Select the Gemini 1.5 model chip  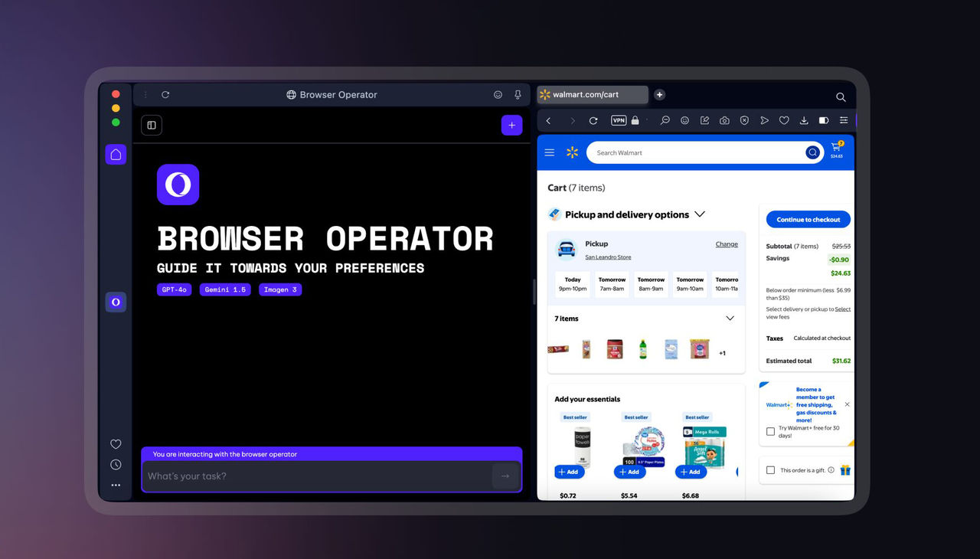click(x=224, y=289)
